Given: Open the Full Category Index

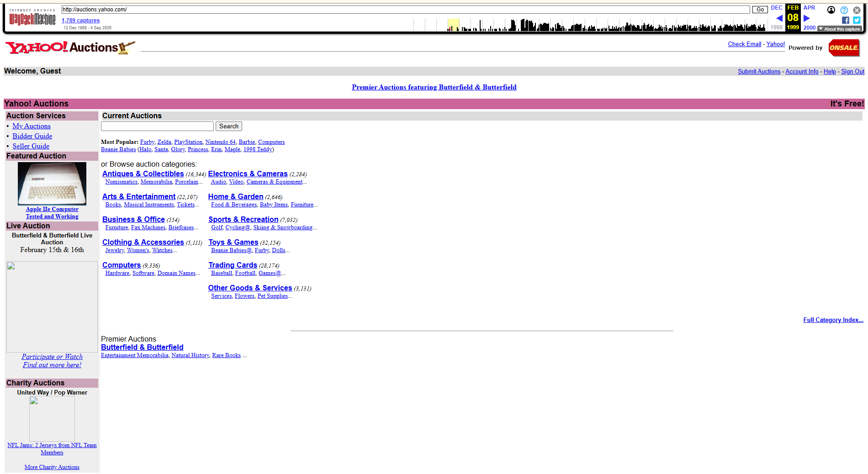Looking at the screenshot, I should (x=833, y=320).
